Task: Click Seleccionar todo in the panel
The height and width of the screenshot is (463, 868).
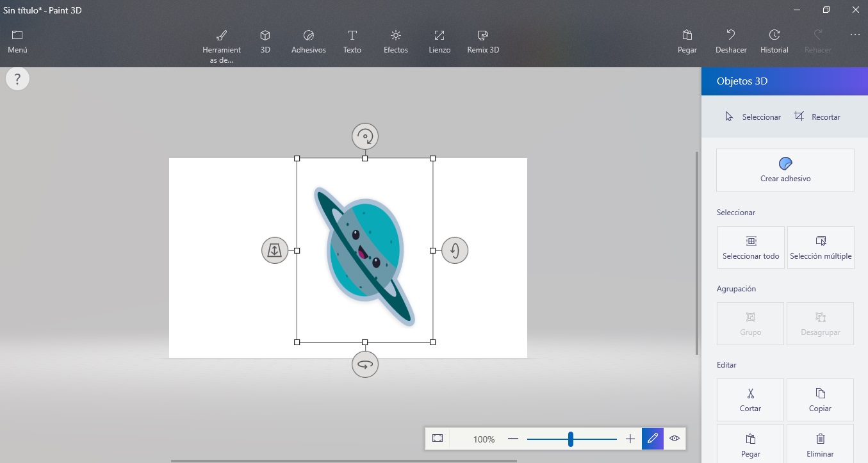Action: pyautogui.click(x=750, y=247)
